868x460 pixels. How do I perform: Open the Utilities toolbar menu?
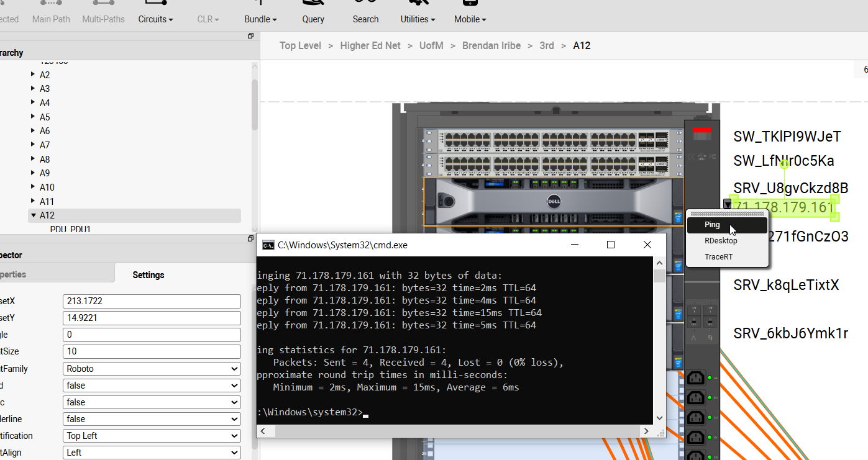coord(418,19)
